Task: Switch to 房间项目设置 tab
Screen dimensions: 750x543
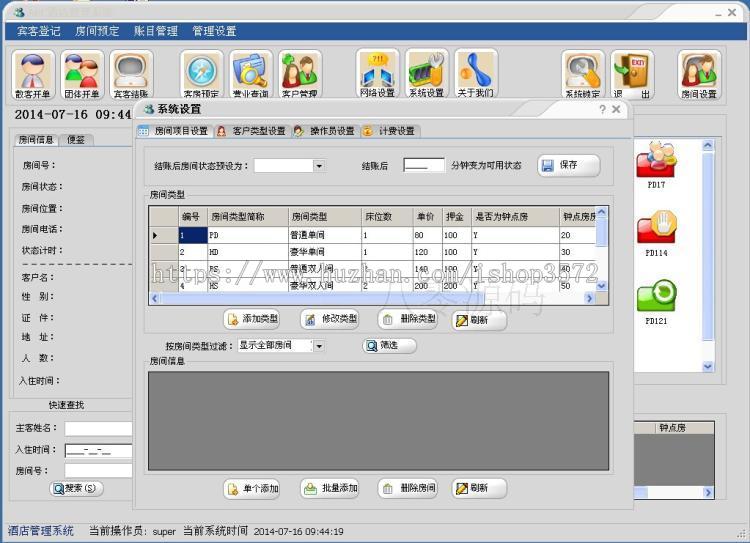Action: pos(174,131)
